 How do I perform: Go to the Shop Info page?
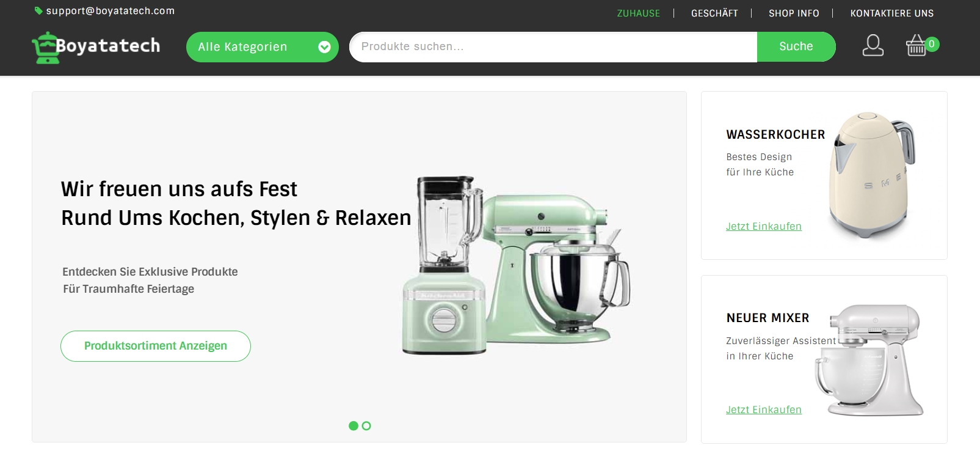point(794,13)
